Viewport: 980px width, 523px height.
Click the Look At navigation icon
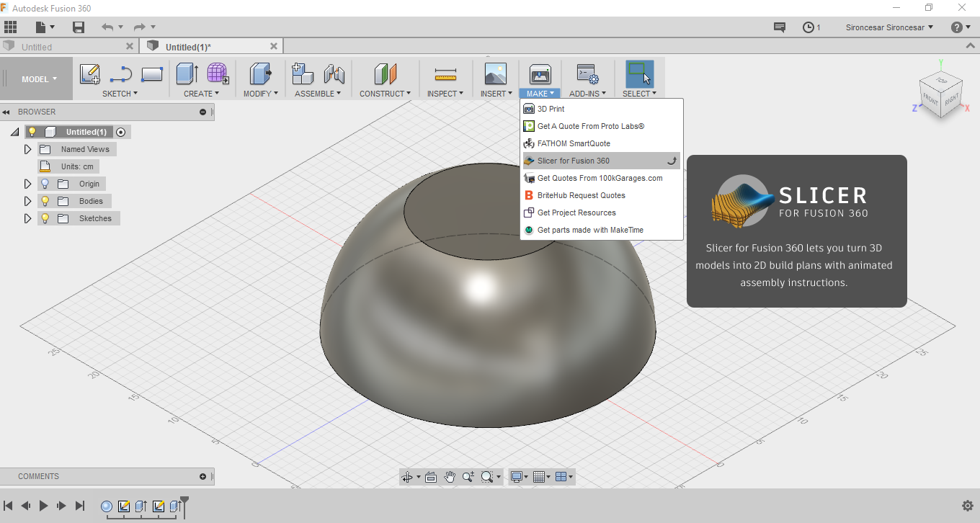431,477
